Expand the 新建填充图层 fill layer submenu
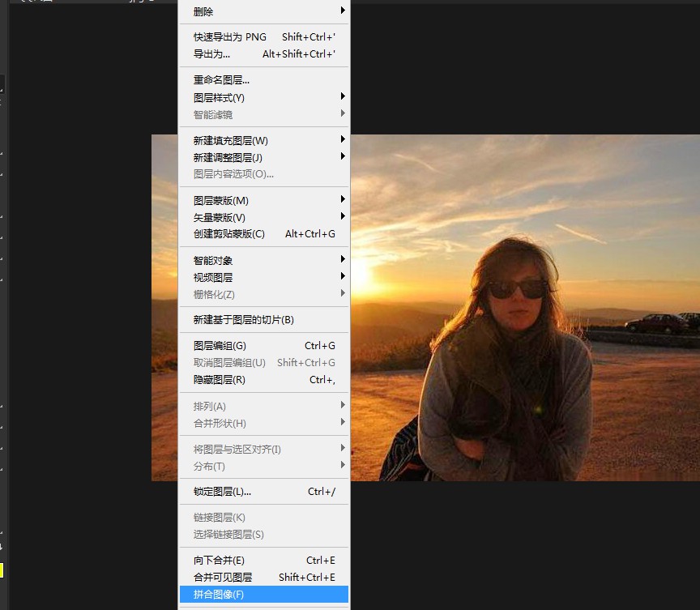This screenshot has width=700, height=610. [x=243, y=140]
